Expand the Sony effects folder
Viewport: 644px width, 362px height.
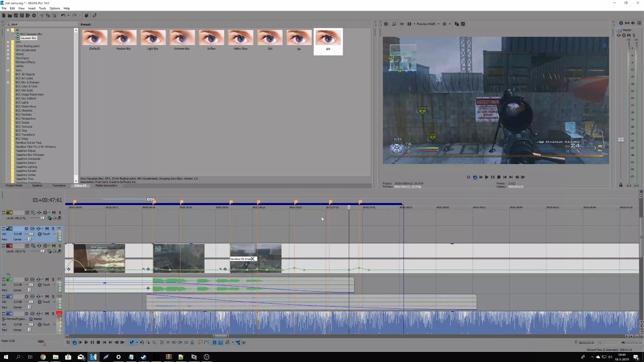point(8,70)
